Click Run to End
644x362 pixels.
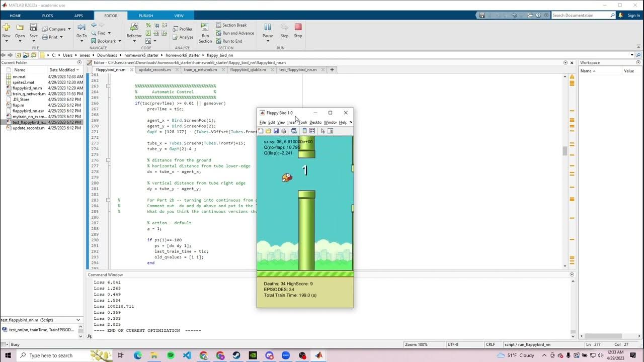coord(229,41)
